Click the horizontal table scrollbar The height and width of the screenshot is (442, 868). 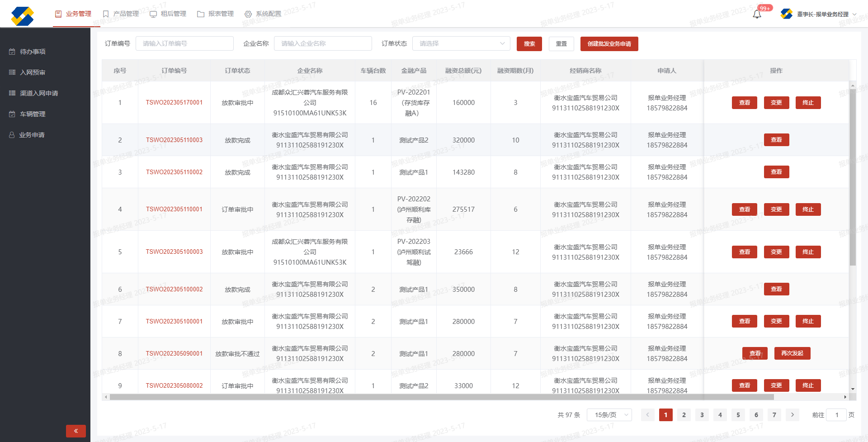[x=441, y=397]
